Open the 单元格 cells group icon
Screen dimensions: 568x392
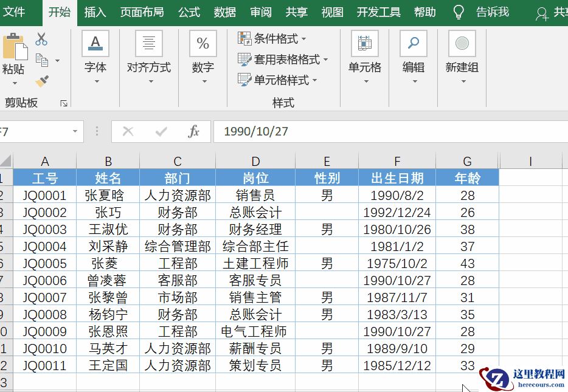pyautogui.click(x=365, y=43)
